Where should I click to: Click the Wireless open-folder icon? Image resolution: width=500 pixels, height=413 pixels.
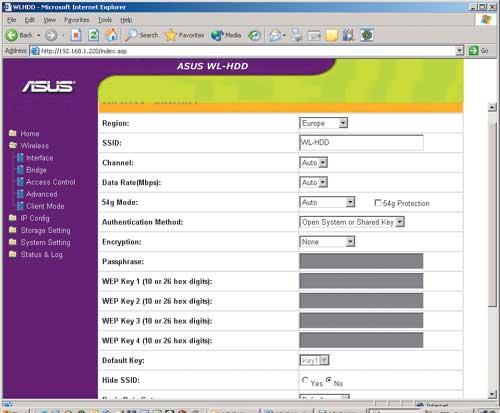click(x=13, y=145)
